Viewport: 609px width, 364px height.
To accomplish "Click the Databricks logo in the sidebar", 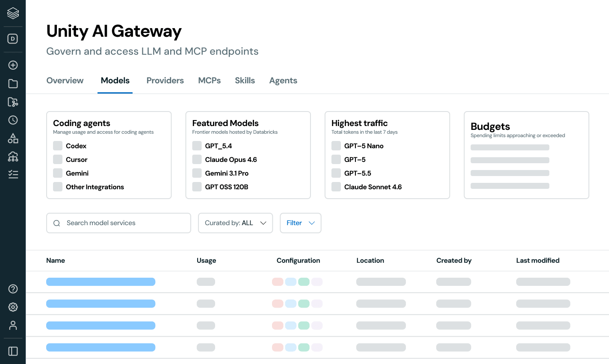I will [13, 13].
